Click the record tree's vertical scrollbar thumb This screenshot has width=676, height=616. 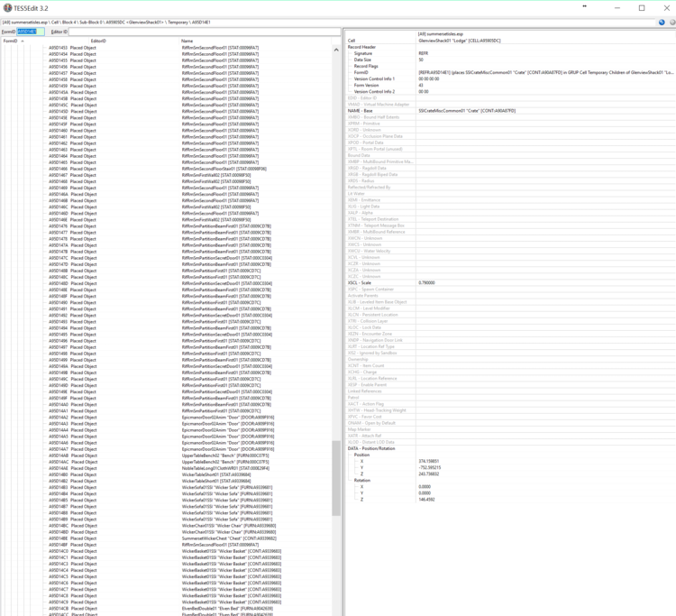(336, 478)
